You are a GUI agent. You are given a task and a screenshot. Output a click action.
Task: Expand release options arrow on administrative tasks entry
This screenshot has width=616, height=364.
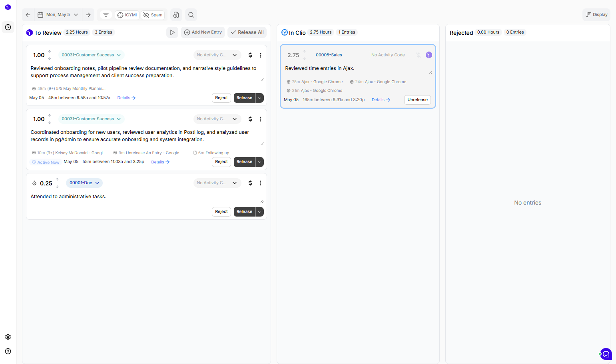pyautogui.click(x=260, y=212)
